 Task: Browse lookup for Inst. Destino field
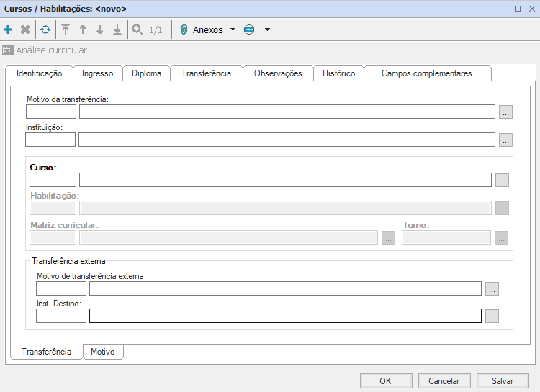pos(492,316)
